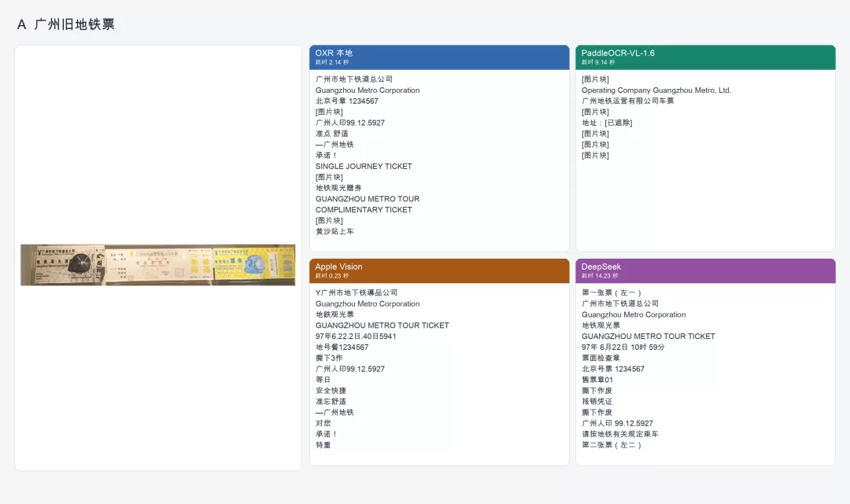The width and height of the screenshot is (850, 504).
Task: Click 安全快捷 line in Apple Vision results
Action: click(x=331, y=390)
